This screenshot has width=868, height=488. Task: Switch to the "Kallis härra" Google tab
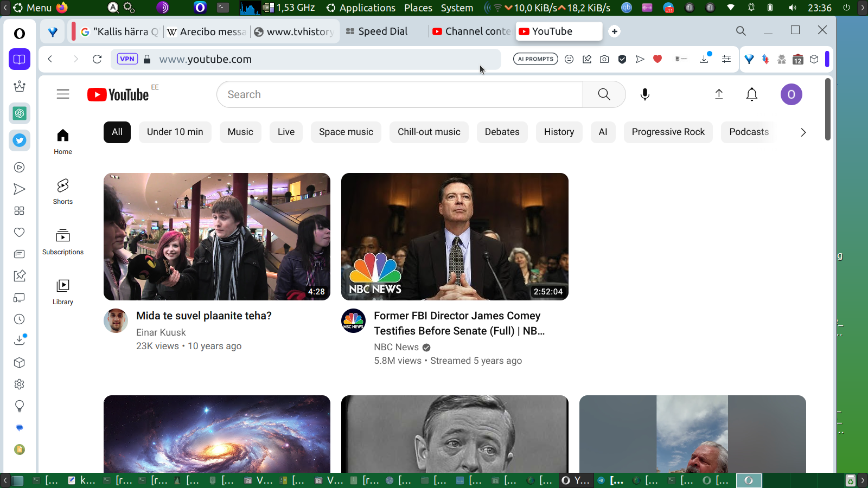tap(119, 31)
